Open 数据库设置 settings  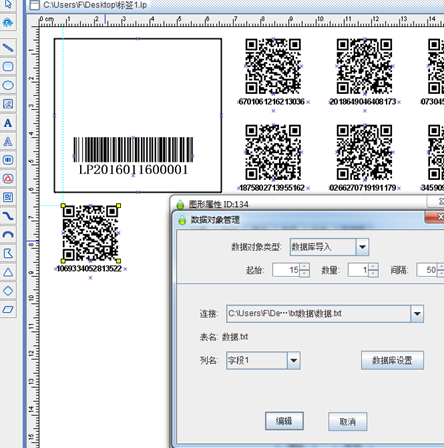tap(392, 360)
